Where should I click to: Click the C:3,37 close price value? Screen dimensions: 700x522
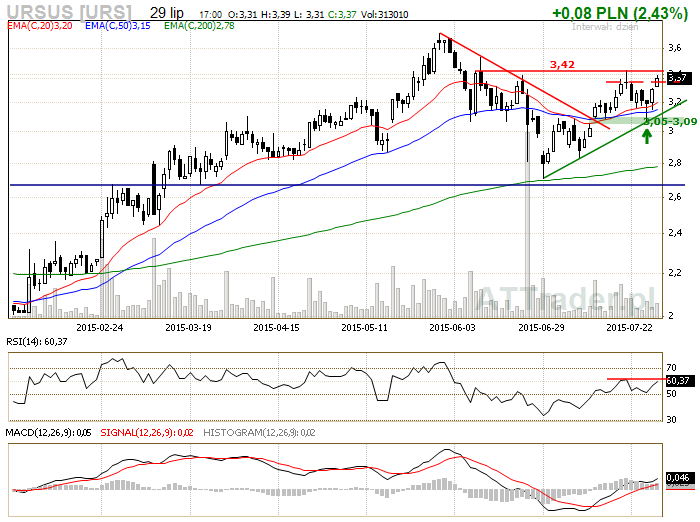[x=342, y=15]
